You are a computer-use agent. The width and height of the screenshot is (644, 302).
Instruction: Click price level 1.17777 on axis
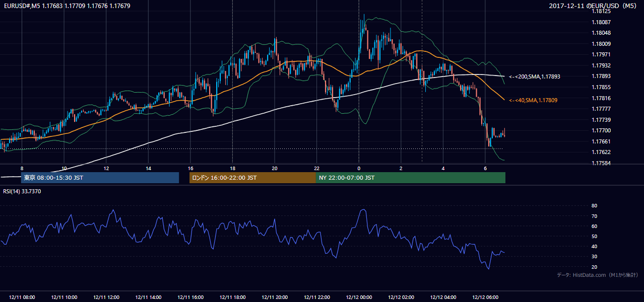coord(602,109)
